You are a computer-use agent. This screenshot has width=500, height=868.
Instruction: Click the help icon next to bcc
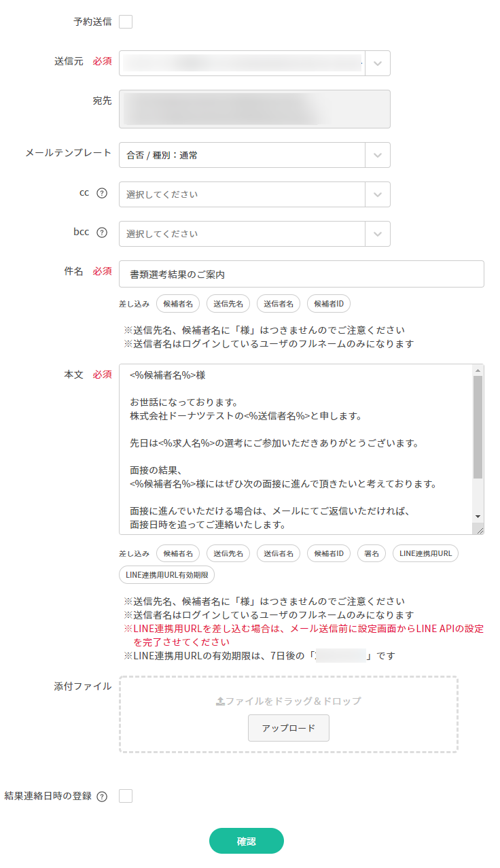[x=102, y=232]
